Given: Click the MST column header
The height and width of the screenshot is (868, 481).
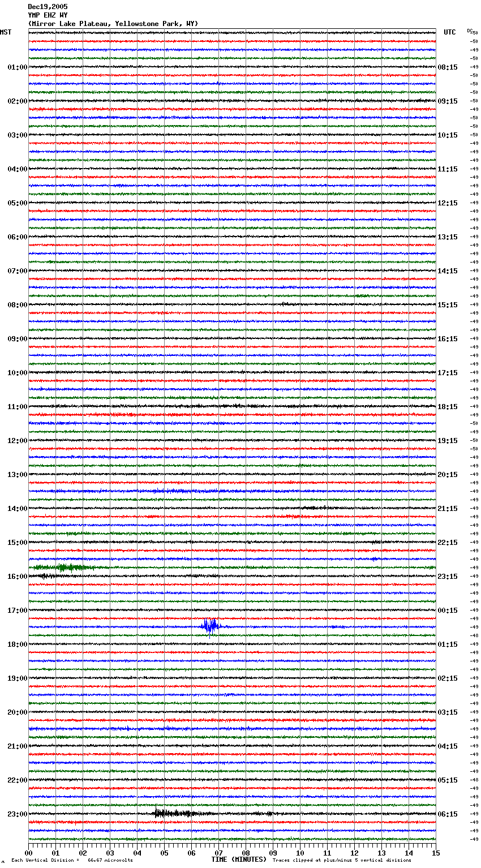Looking at the screenshot, I should tap(6, 32).
